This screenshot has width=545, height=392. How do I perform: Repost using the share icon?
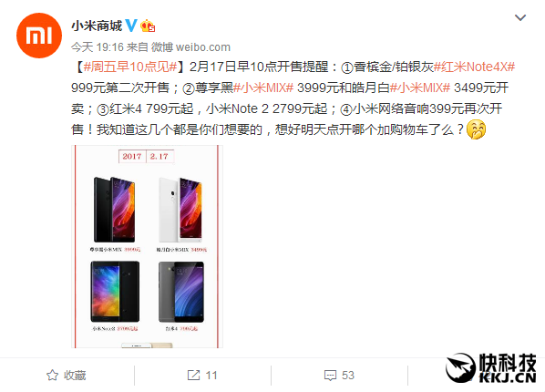pos(193,375)
